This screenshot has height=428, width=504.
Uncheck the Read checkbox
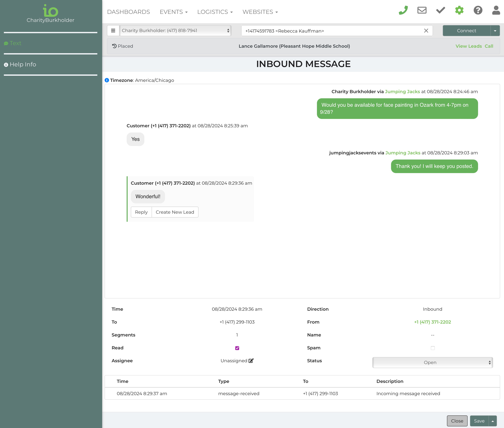click(x=237, y=348)
